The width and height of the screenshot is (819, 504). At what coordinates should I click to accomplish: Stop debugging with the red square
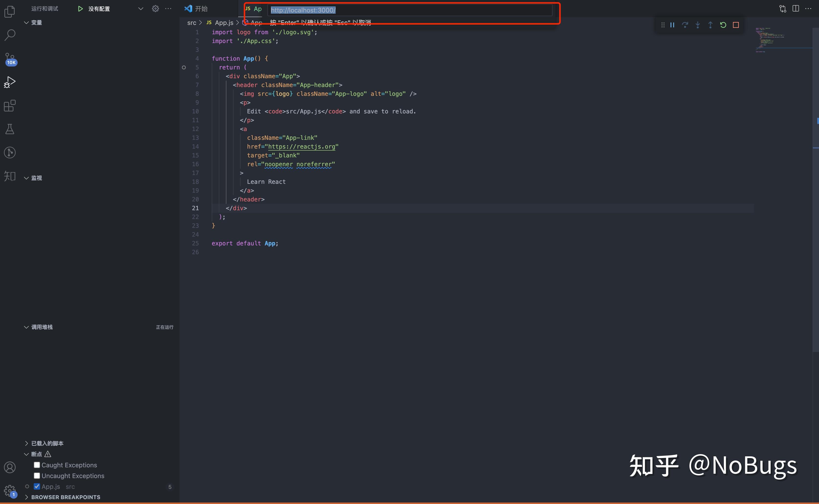pos(736,24)
